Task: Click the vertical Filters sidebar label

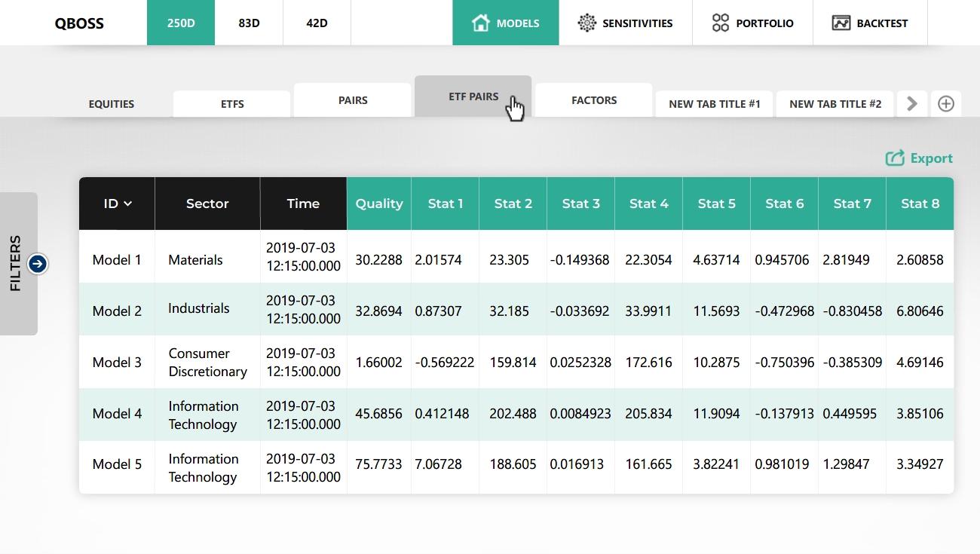Action: (x=16, y=263)
